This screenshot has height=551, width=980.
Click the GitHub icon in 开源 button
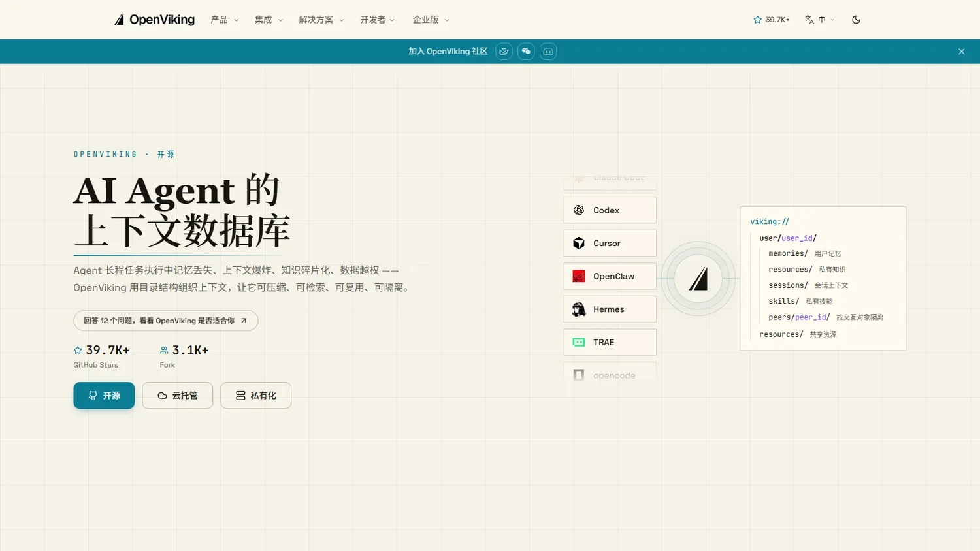(93, 396)
